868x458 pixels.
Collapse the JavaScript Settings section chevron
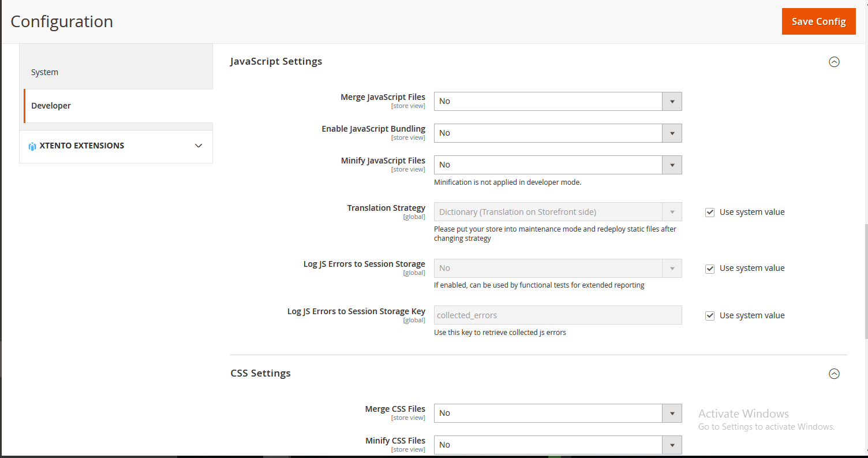834,62
